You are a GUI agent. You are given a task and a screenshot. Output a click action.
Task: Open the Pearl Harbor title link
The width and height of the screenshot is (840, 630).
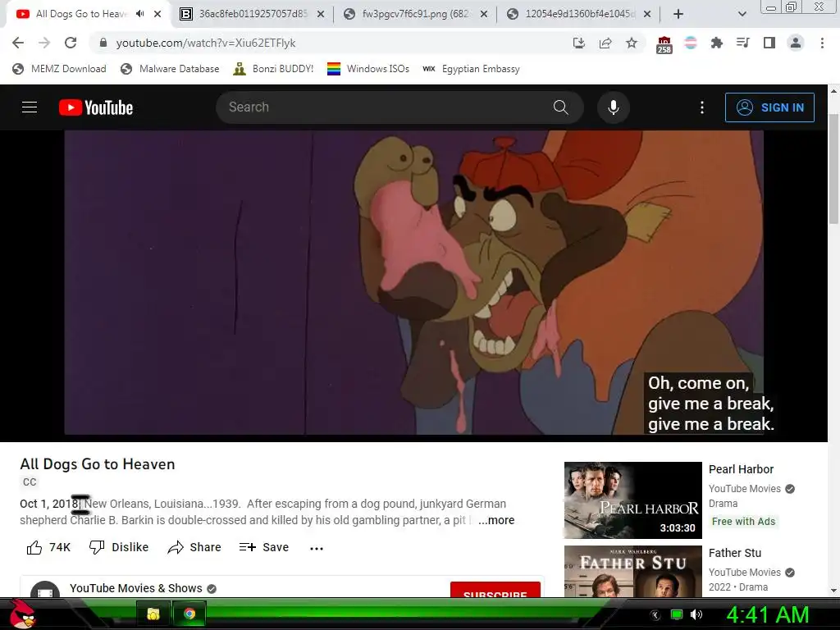pos(741,469)
